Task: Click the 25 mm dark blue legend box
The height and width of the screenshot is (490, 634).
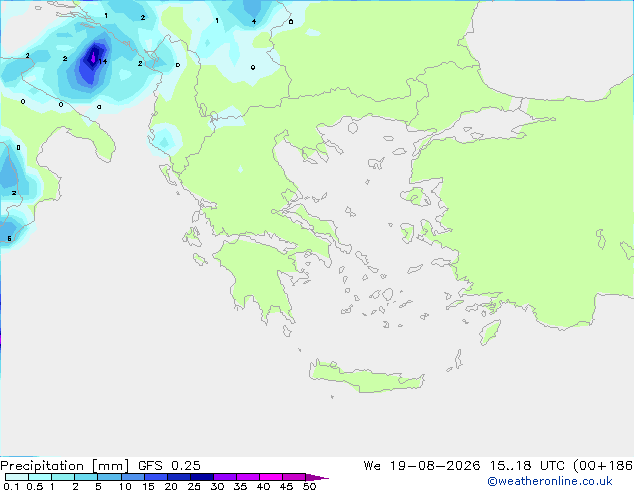Action: click(202, 477)
